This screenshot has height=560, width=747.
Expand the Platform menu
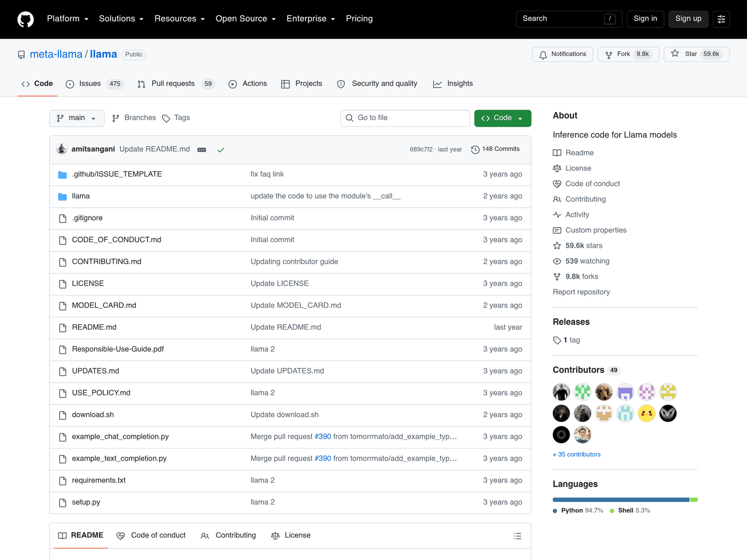[x=68, y=19]
